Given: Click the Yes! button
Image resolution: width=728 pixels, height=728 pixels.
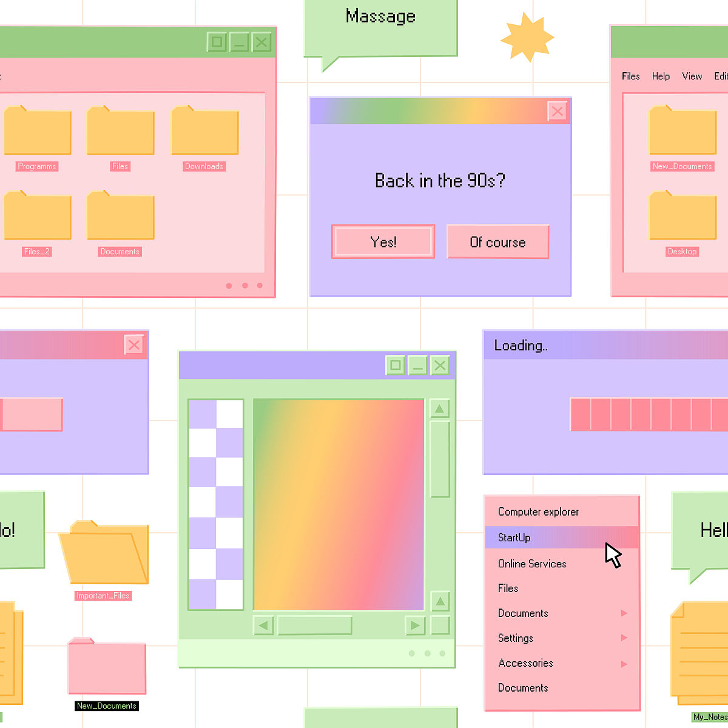Looking at the screenshot, I should pyautogui.click(x=383, y=242).
